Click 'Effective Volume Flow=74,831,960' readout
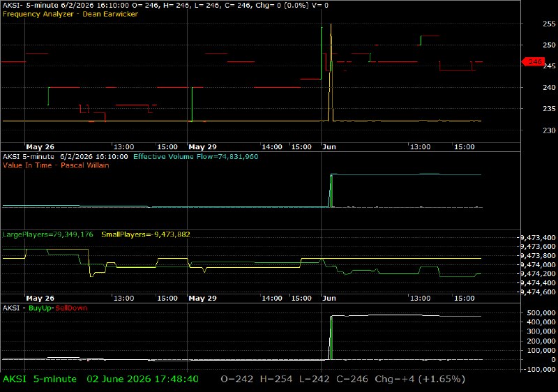The height and width of the screenshot is (392, 558). pyautogui.click(x=196, y=157)
